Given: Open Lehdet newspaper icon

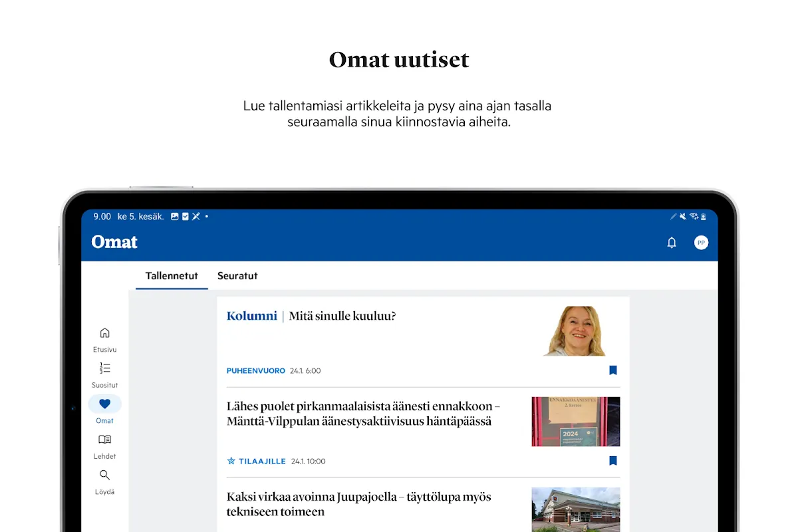Looking at the screenshot, I should click(x=104, y=440).
